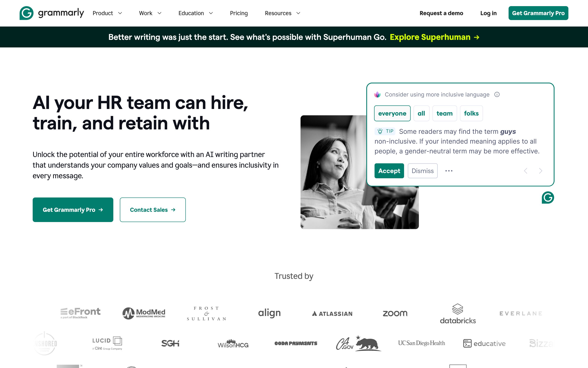Go to next suggestion arrow
This screenshot has width=588, height=368.
point(541,171)
